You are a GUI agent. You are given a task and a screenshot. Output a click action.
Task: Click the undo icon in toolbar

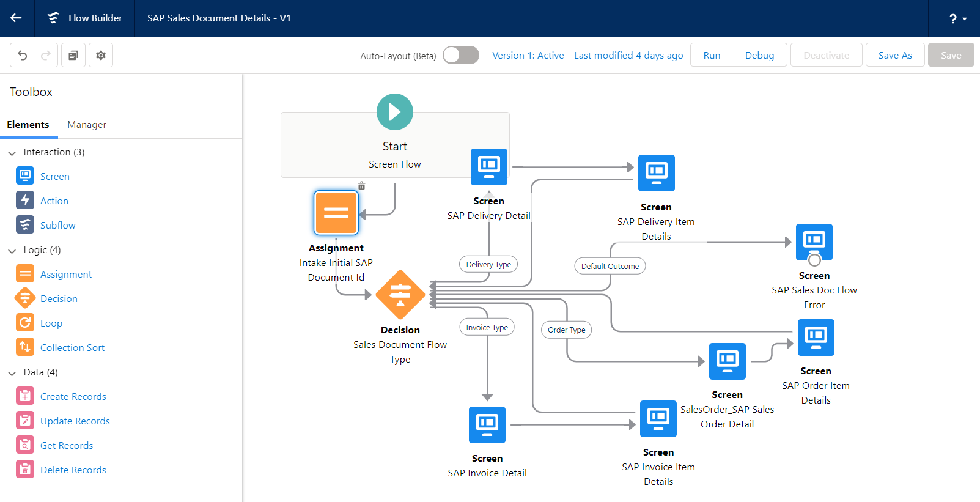[22, 55]
